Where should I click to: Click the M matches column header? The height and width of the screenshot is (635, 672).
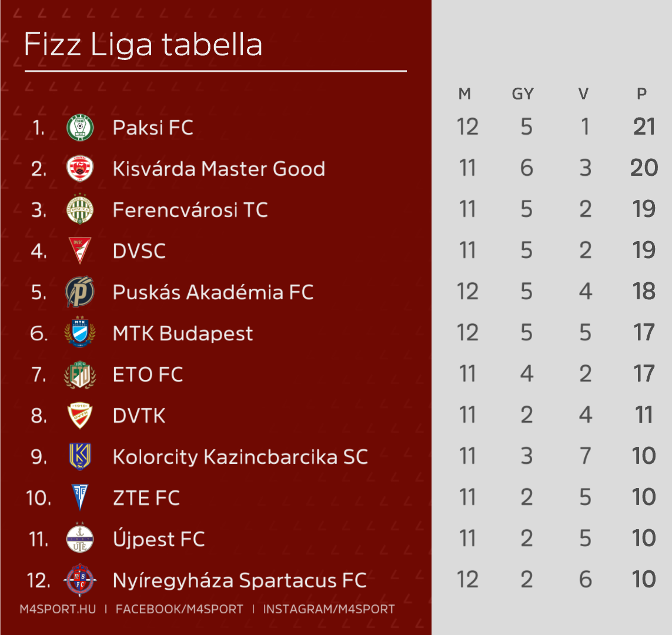(x=464, y=93)
